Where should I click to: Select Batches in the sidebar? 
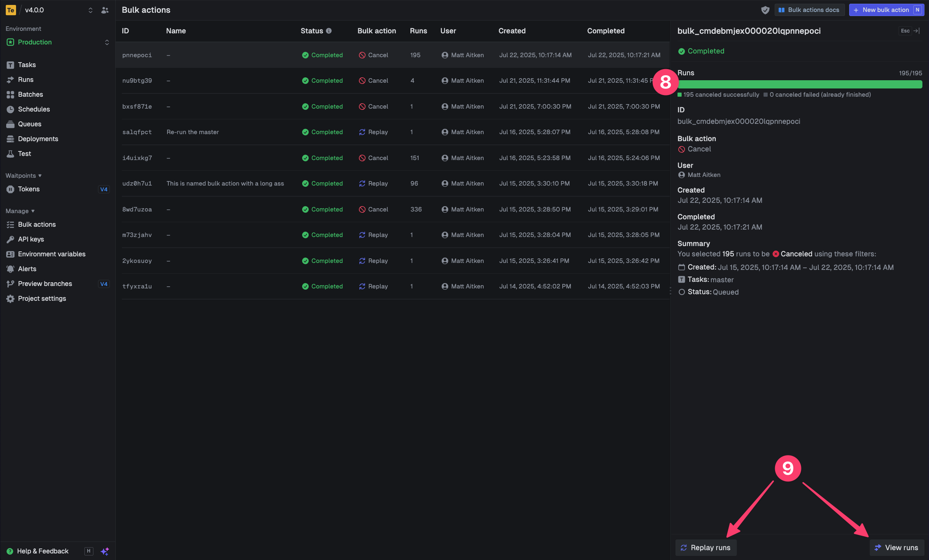coord(30,94)
